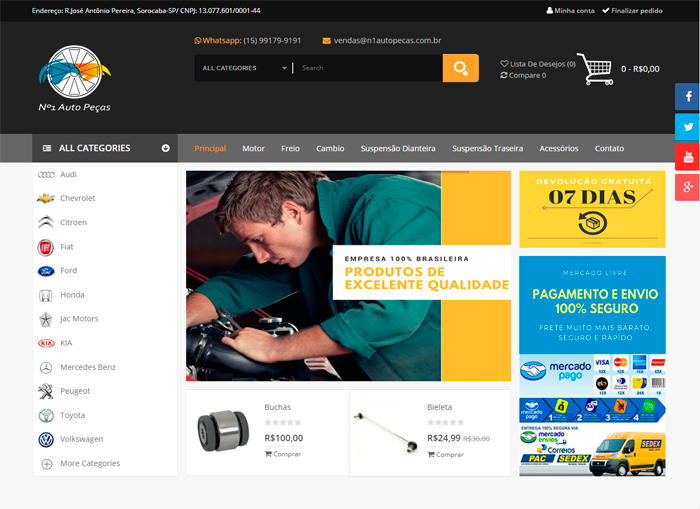Click the orange search magnifier button
700x509 pixels.
[x=460, y=68]
